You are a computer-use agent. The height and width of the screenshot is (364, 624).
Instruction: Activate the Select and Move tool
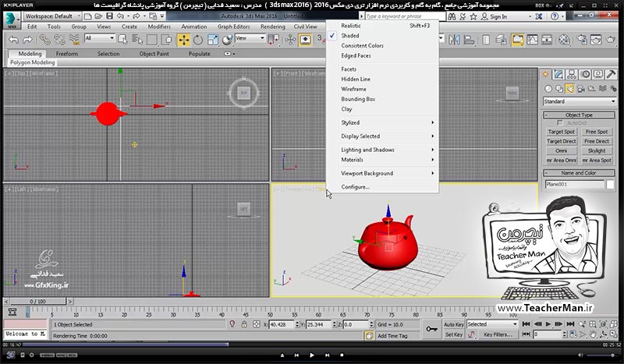[x=183, y=40]
